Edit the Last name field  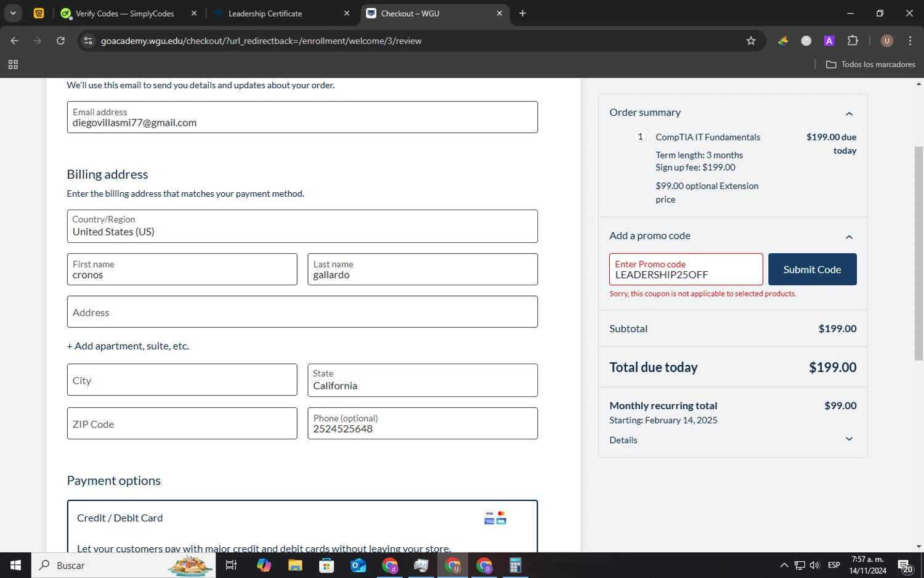click(422, 269)
